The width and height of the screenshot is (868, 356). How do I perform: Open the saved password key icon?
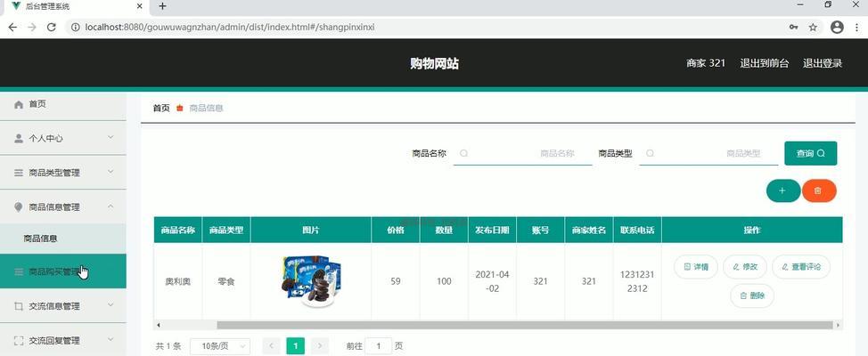[x=793, y=27]
